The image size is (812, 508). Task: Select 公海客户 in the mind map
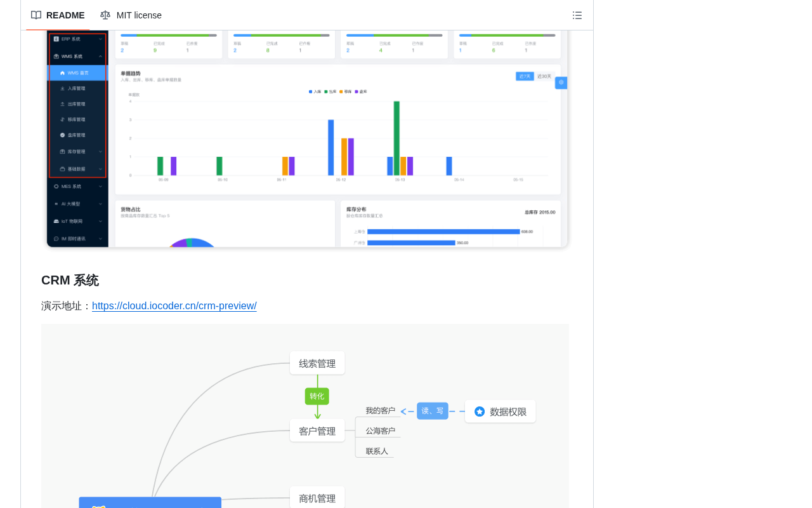(x=380, y=431)
